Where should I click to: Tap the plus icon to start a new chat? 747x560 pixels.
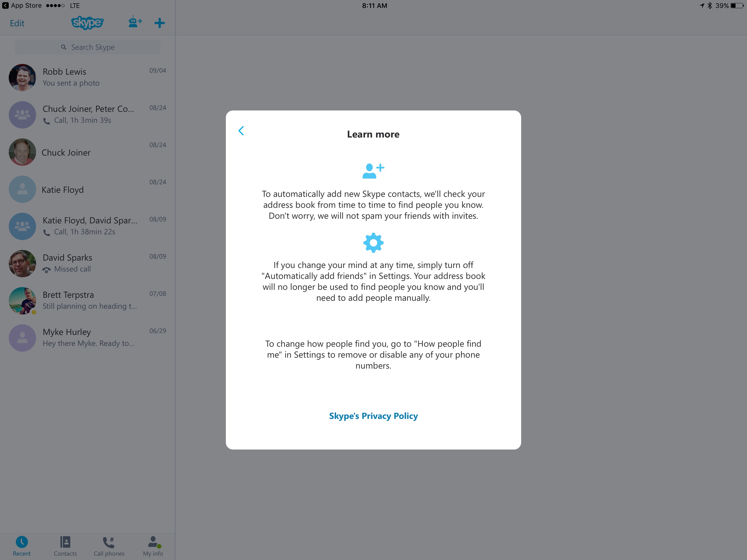click(159, 23)
